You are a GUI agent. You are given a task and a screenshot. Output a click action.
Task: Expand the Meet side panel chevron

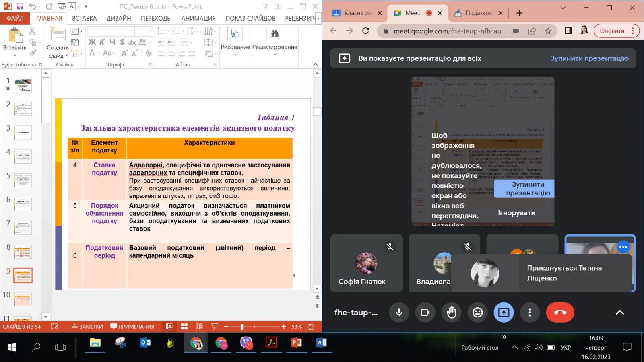point(620,313)
